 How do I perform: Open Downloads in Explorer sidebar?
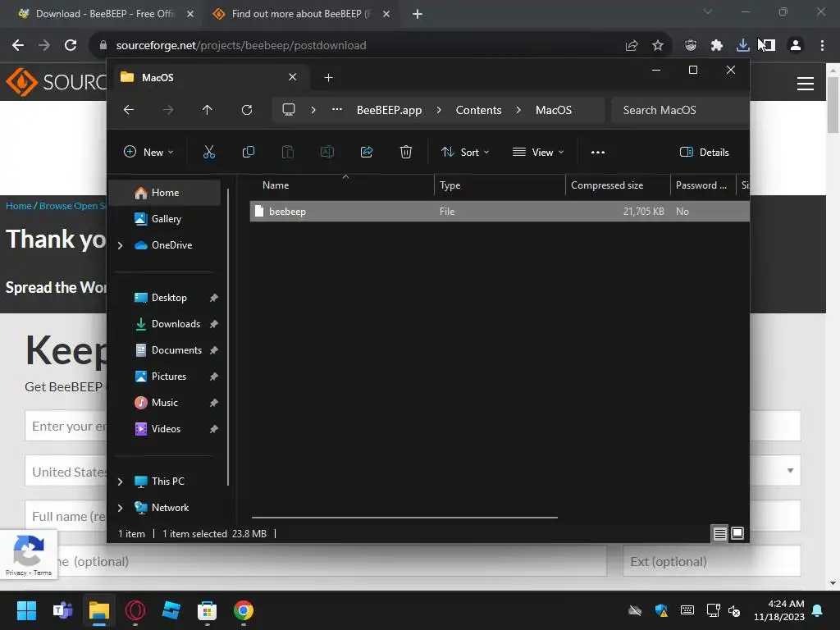point(176,323)
